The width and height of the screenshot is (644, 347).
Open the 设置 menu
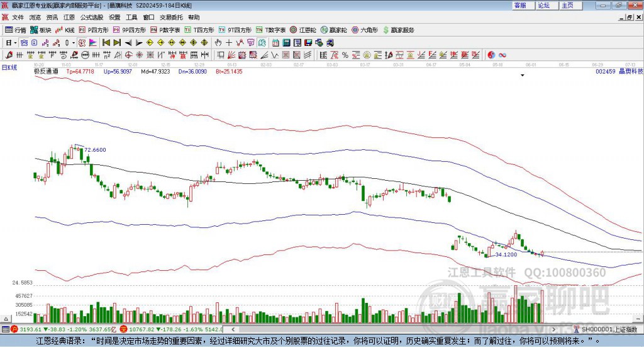114,17
